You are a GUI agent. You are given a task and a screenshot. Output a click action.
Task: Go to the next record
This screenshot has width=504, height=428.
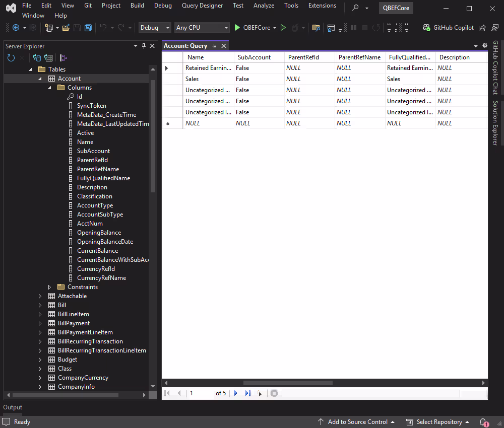[x=236, y=393]
